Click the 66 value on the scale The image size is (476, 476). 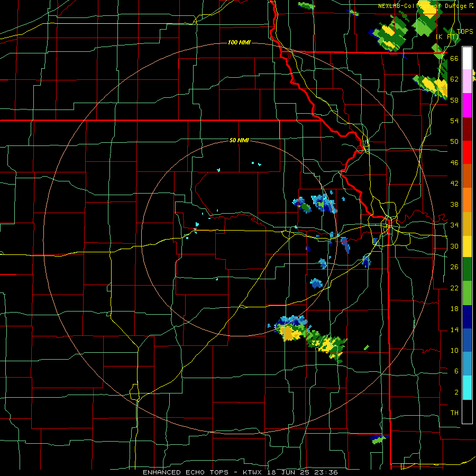pyautogui.click(x=454, y=58)
